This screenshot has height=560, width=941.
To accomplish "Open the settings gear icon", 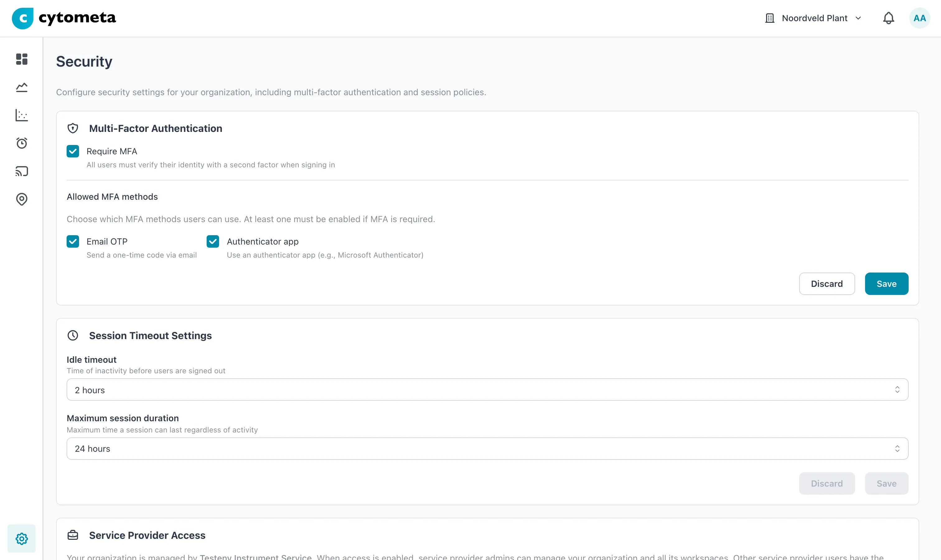I will pos(22,539).
